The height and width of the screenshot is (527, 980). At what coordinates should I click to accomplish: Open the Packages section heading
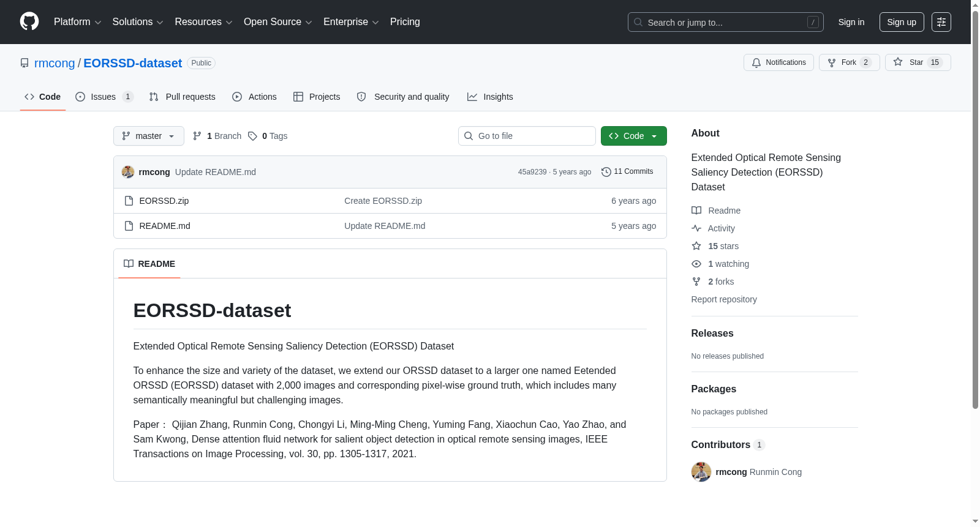[714, 389]
